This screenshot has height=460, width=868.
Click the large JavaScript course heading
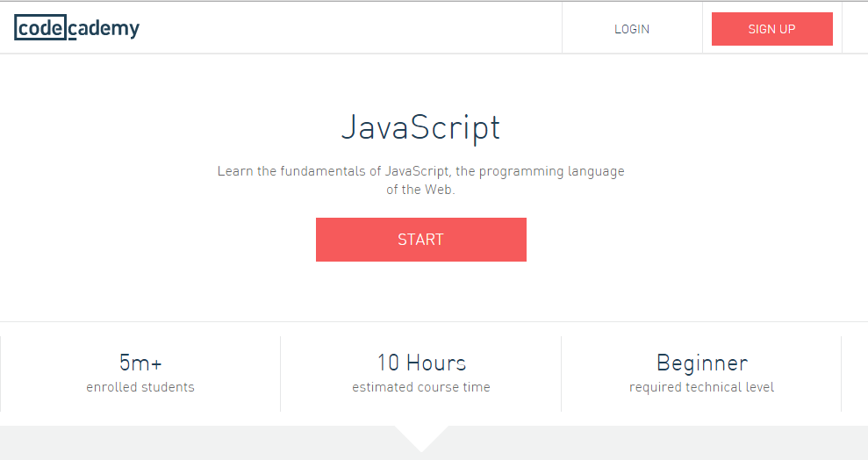coord(420,128)
